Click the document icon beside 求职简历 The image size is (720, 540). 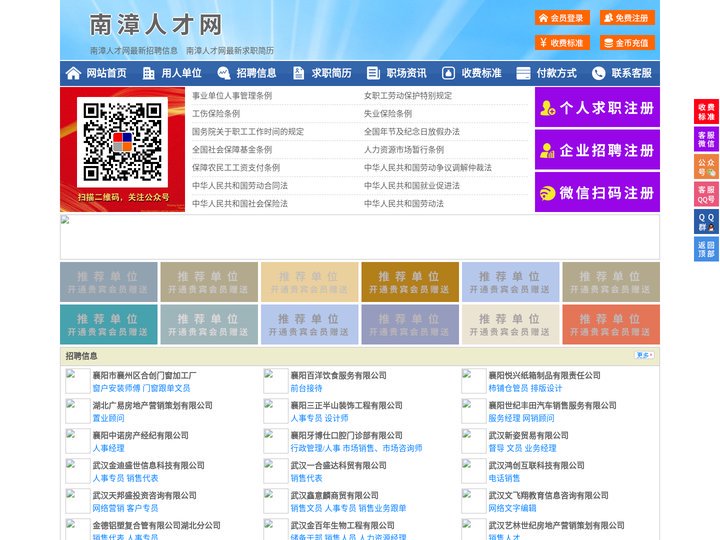click(x=298, y=73)
